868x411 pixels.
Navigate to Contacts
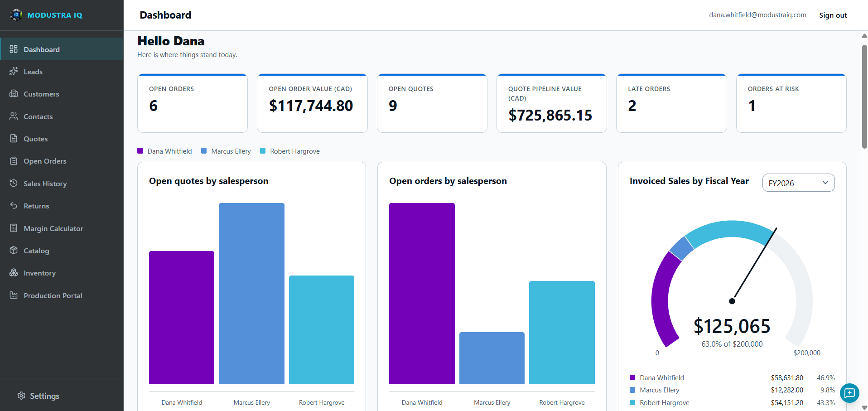[62, 116]
